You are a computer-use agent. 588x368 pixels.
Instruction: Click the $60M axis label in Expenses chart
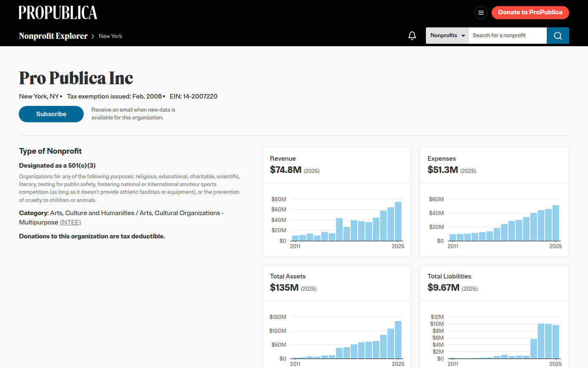437,199
